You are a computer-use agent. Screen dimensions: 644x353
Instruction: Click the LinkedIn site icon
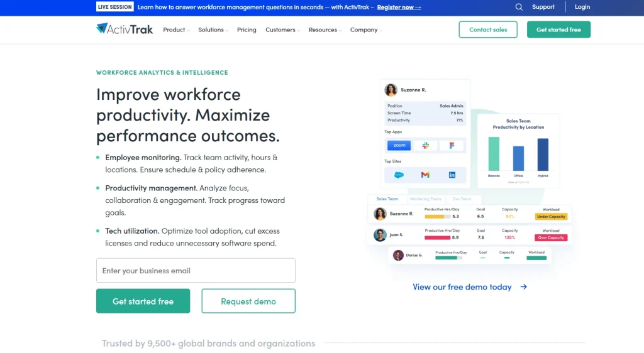452,175
